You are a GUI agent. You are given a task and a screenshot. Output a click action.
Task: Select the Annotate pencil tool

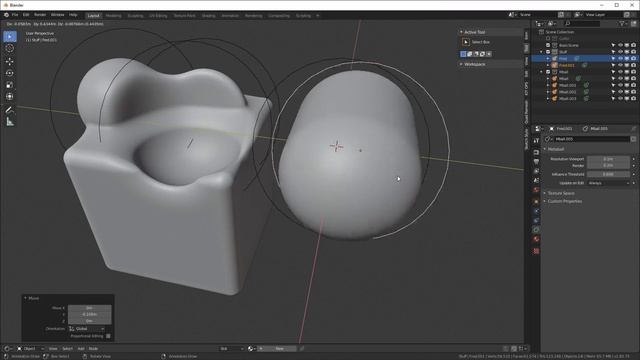tap(10, 110)
